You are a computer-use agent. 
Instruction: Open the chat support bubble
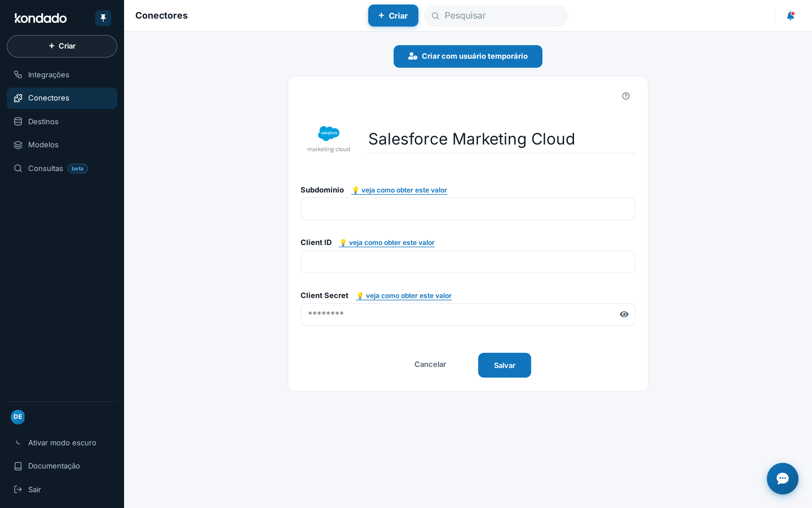pos(782,478)
